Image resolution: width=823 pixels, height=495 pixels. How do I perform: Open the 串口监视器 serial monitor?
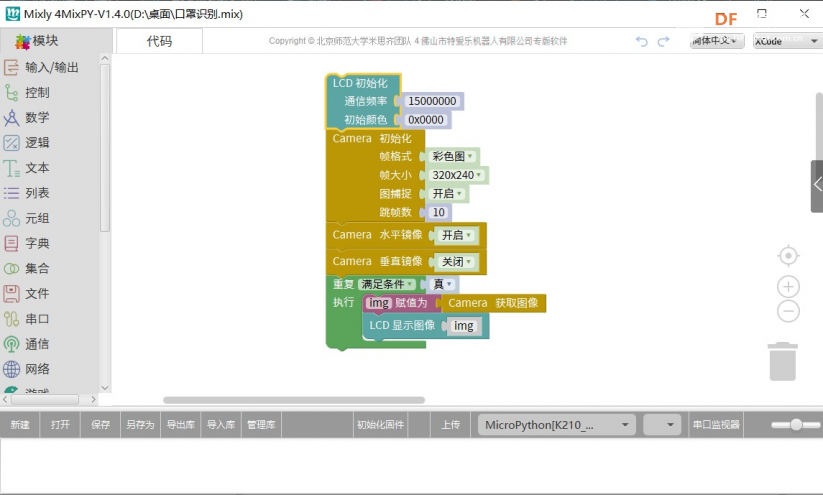(716, 425)
